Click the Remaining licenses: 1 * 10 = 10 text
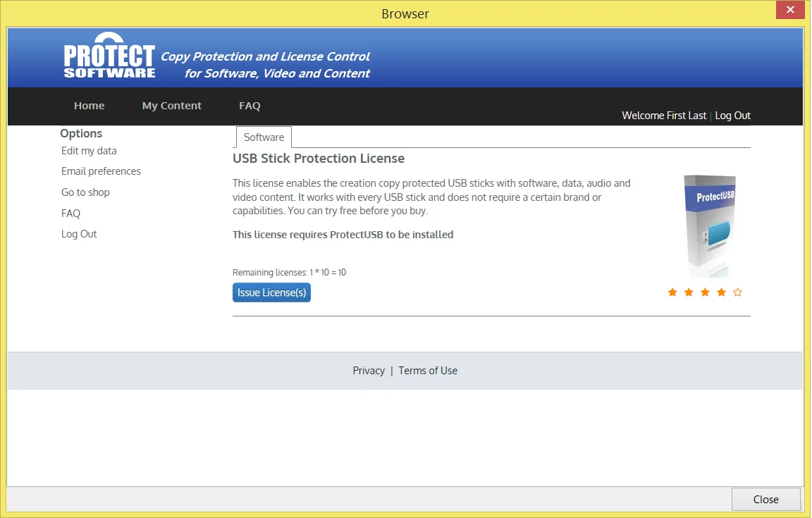812x518 pixels. (x=289, y=273)
